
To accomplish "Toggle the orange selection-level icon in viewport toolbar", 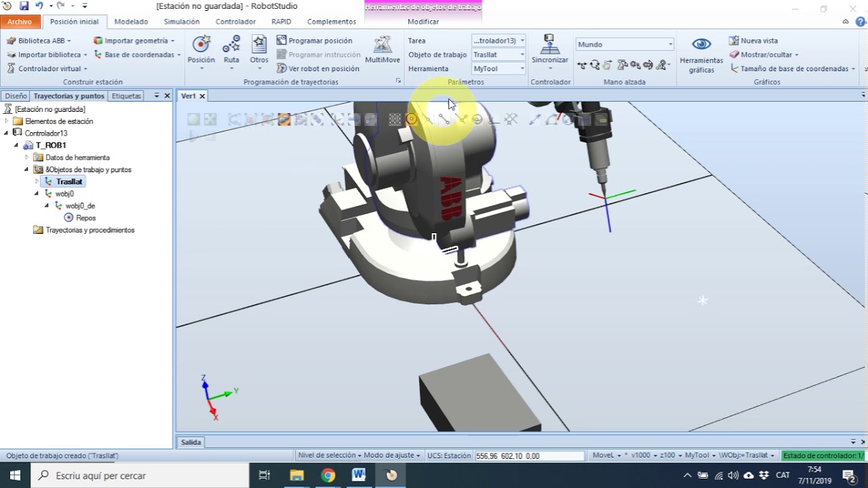I will [x=284, y=119].
